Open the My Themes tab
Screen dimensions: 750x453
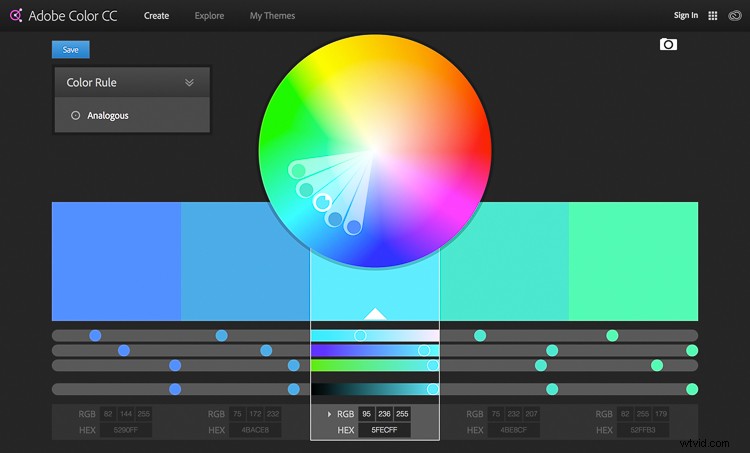[271, 16]
